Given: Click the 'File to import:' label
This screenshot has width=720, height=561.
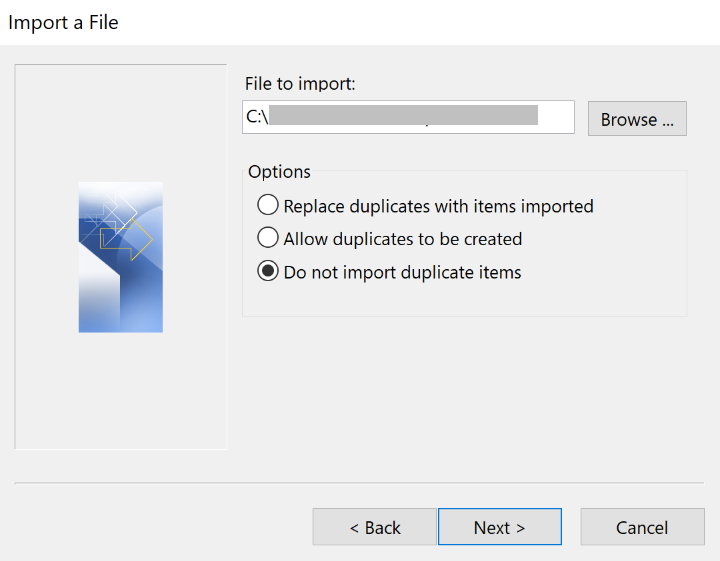Looking at the screenshot, I should click(x=300, y=84).
